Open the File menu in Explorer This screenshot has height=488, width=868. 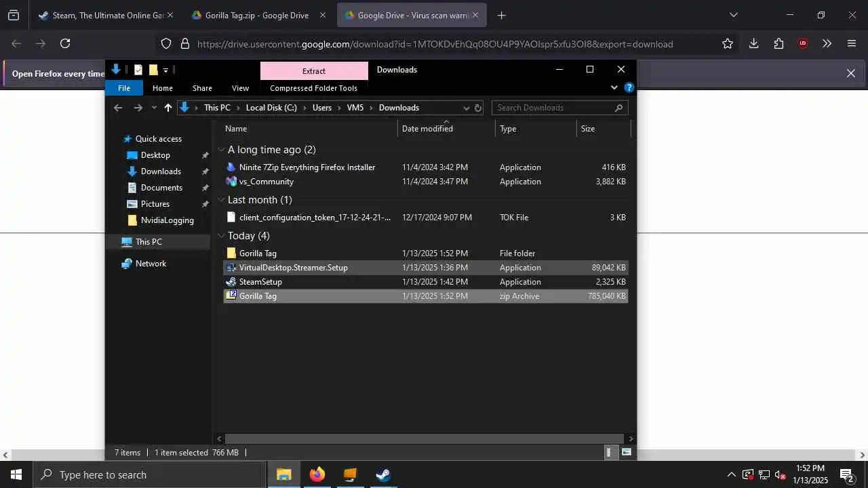[124, 88]
